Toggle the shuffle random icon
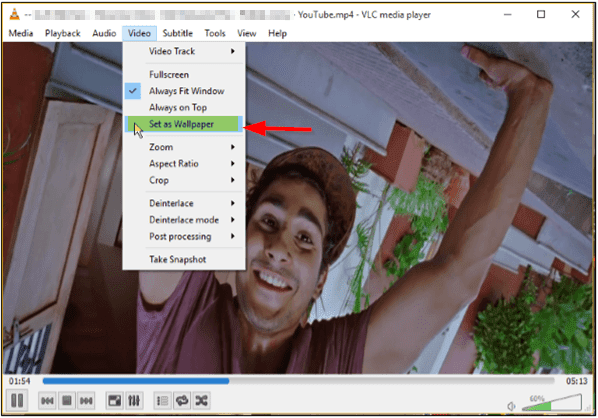Image resolution: width=598 pixels, height=418 pixels. click(201, 400)
